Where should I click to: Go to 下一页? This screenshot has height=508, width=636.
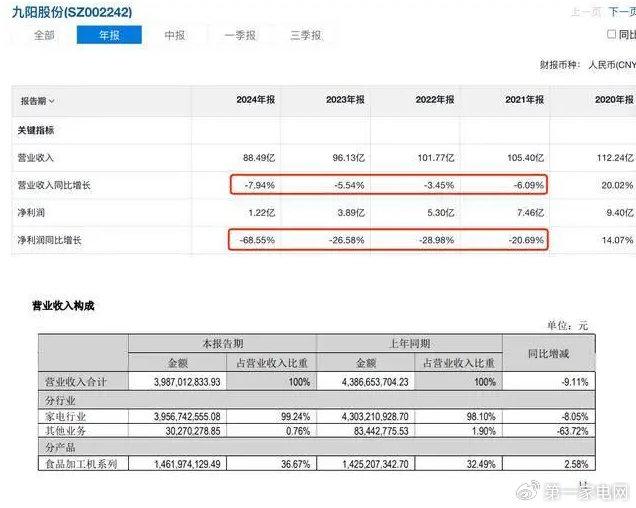[x=622, y=12]
